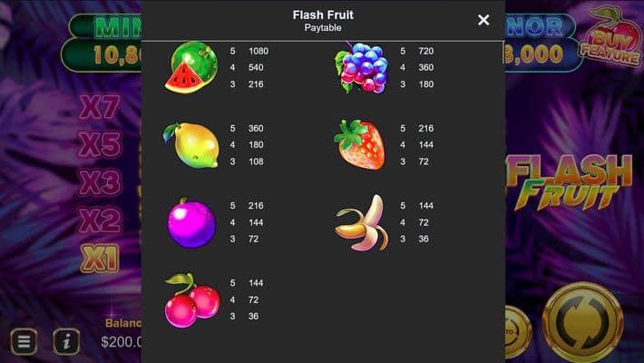The image size is (644, 363).
Task: Close the Flash Fruit paytable
Action: (483, 20)
